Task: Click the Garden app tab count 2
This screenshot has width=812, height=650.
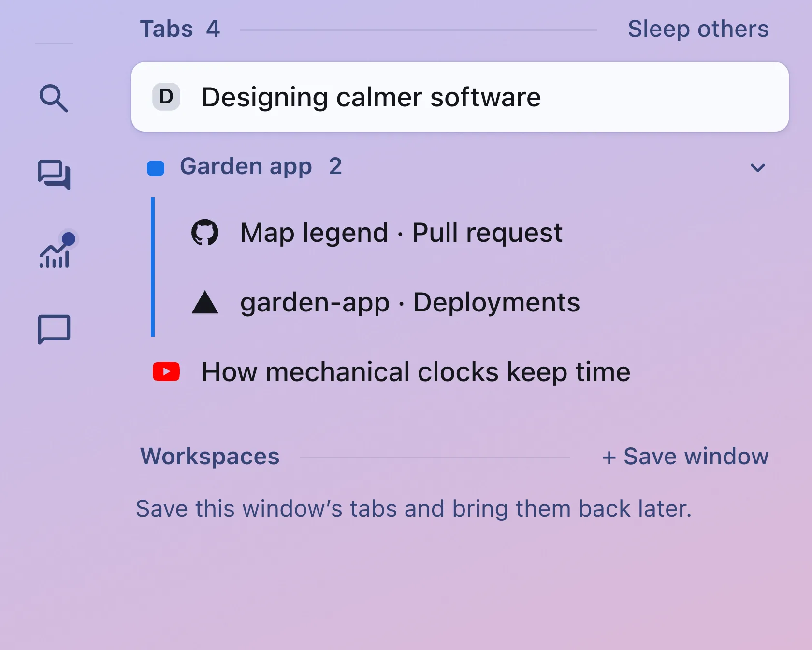Action: [335, 166]
